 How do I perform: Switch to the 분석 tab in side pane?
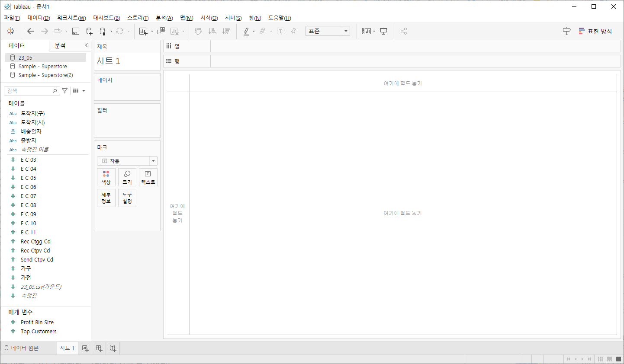[x=60, y=45]
